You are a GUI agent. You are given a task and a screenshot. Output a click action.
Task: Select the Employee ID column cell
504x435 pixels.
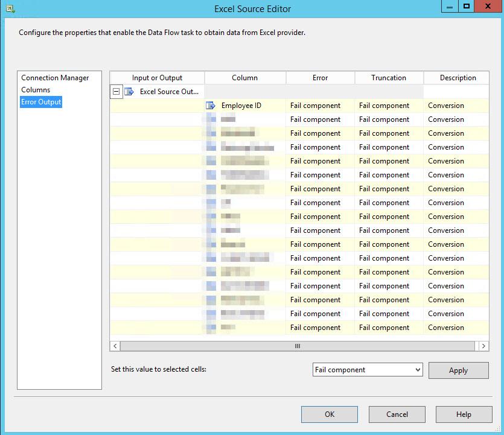[245, 106]
